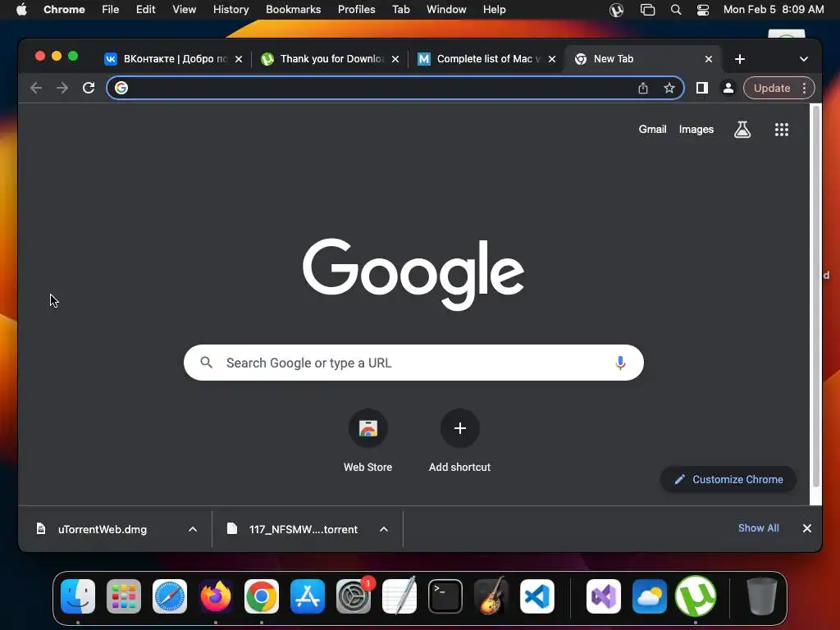Launch Firefox from the Dock
The width and height of the screenshot is (840, 630).
tap(216, 596)
